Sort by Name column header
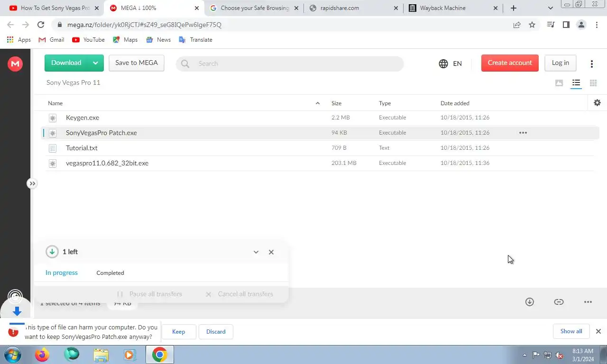The height and width of the screenshot is (364, 607). 55,103
